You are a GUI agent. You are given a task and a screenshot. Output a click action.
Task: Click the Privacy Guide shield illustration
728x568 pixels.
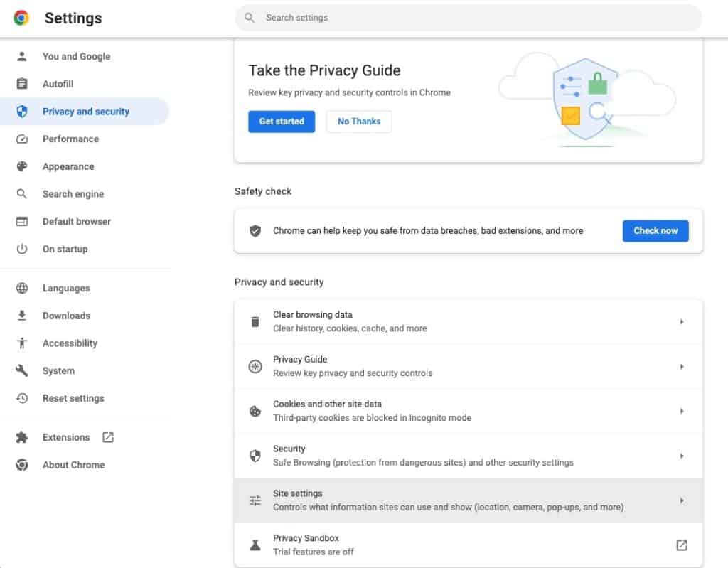coord(586,99)
